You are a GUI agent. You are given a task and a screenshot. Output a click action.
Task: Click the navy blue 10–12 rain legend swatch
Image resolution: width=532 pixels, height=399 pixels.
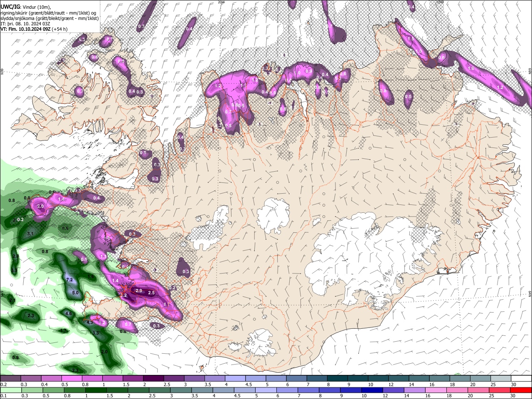[x=372, y=390]
